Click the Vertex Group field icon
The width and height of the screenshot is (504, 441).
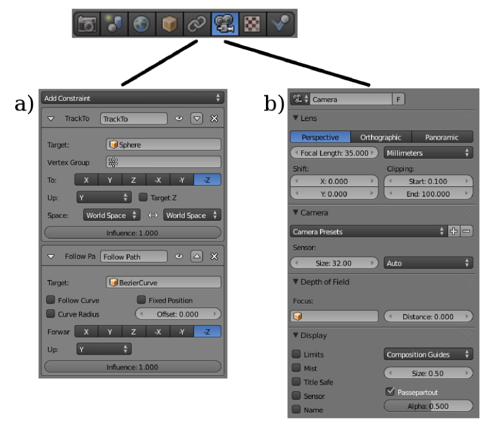point(113,162)
